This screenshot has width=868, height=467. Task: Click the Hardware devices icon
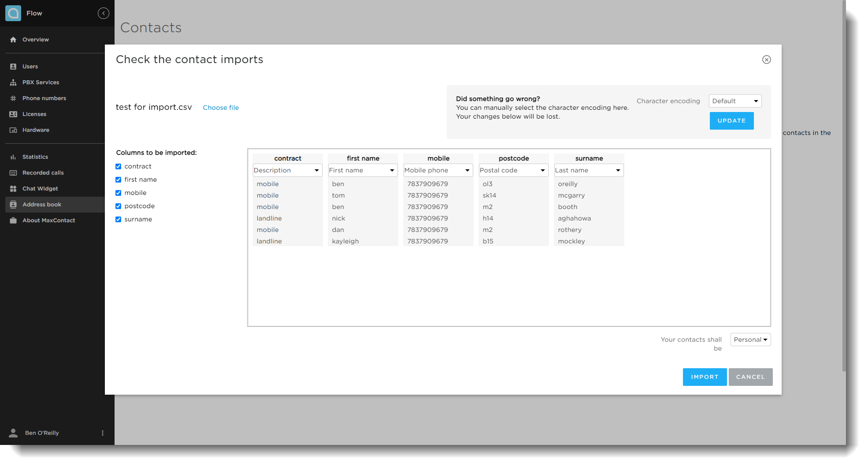[x=13, y=130]
